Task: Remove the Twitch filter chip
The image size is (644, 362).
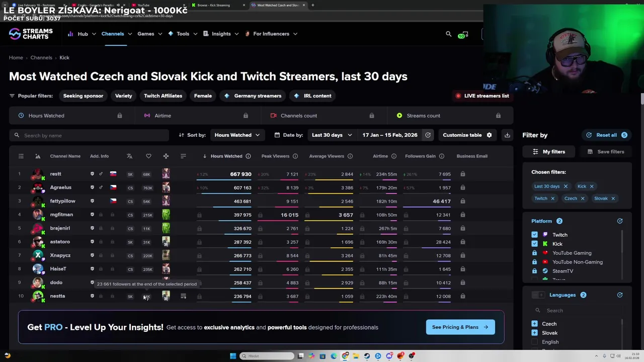Action: 552,199
